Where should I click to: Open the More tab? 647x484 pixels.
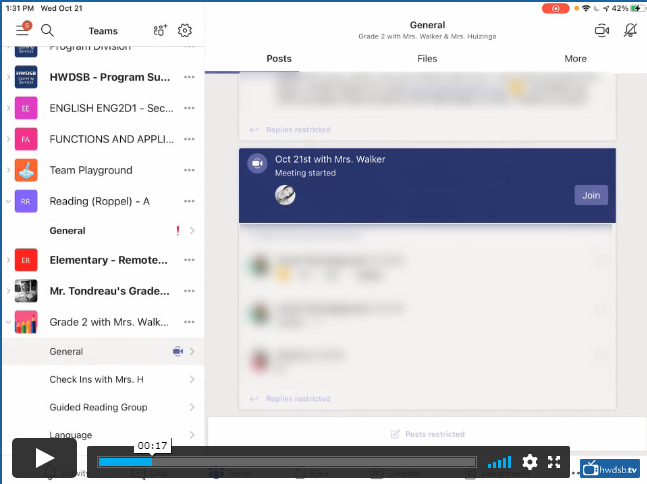coord(576,59)
